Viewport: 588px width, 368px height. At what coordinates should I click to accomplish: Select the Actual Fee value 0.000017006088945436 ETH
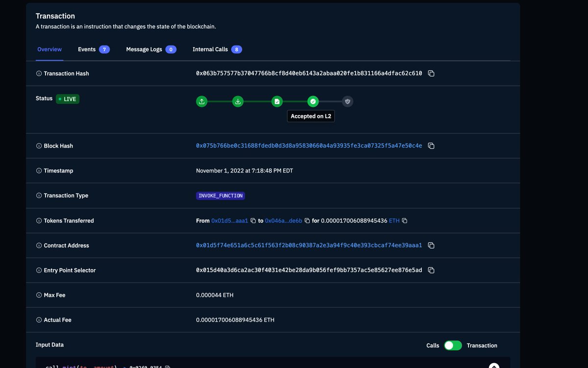pos(235,320)
